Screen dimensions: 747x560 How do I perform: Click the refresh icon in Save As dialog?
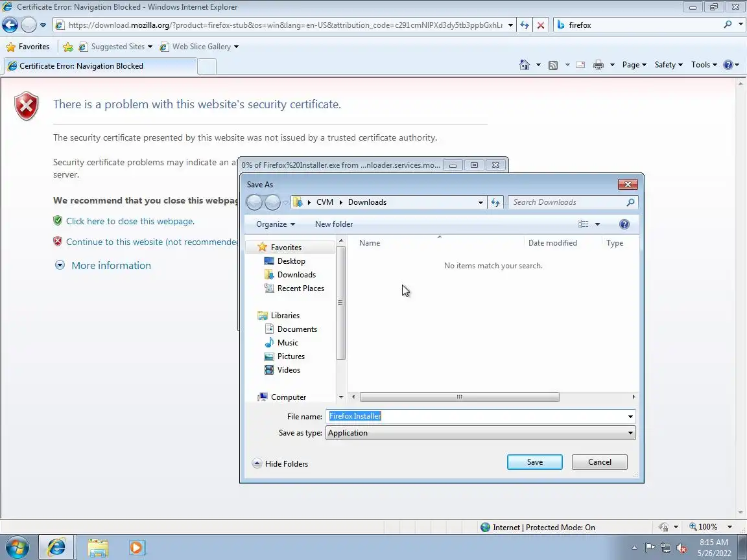coord(495,202)
